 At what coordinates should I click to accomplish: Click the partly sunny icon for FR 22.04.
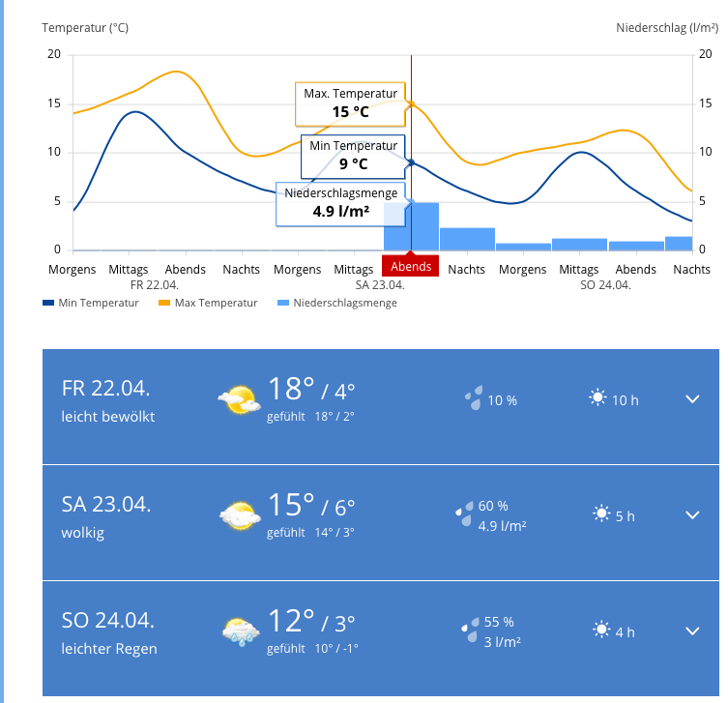[x=238, y=398]
